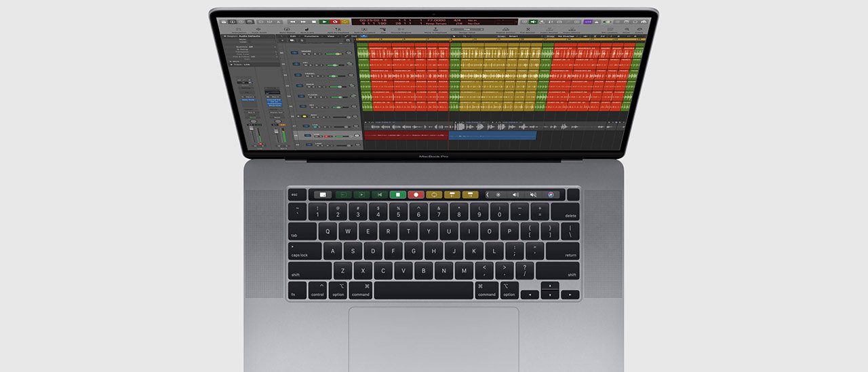This screenshot has height=372, width=868.
Task: Adjust the SNARE track volume slider
Action: click(334, 54)
